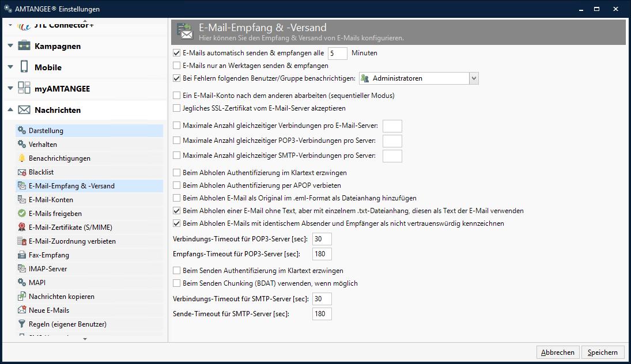Click the Administratoren group icon in combo box
Screen dimensions: 631x364
365,78
